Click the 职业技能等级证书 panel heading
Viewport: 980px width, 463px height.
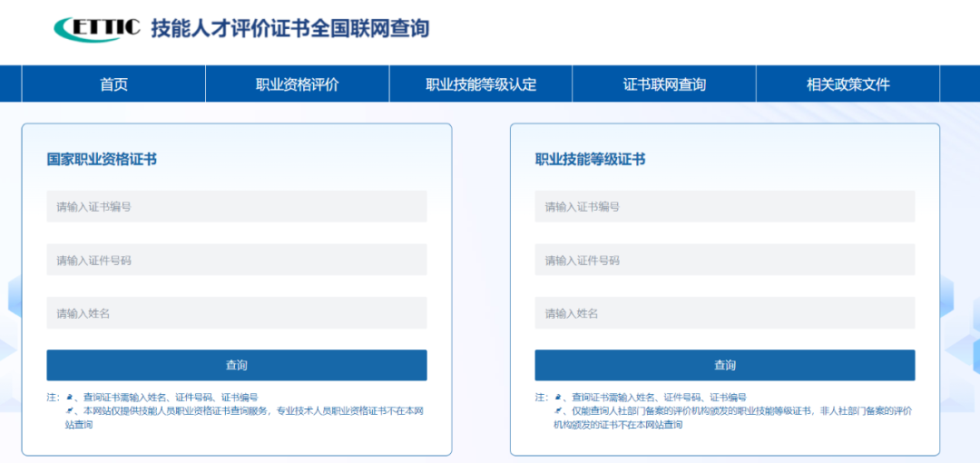pyautogui.click(x=590, y=160)
